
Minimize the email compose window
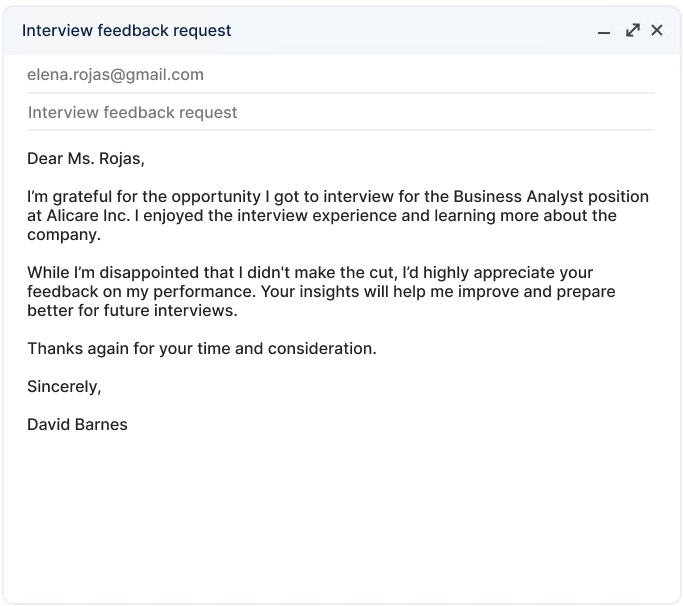tap(604, 31)
